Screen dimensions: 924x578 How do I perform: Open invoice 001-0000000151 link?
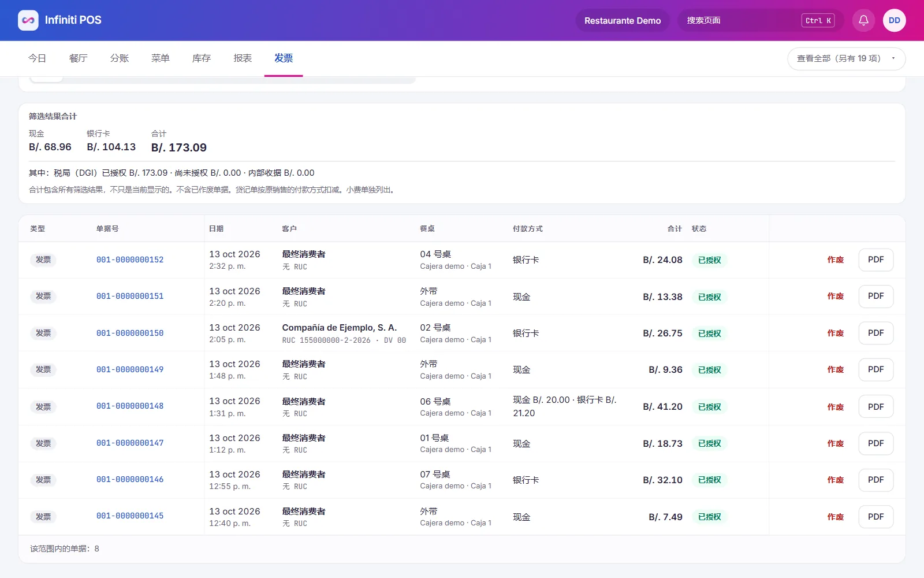click(130, 296)
